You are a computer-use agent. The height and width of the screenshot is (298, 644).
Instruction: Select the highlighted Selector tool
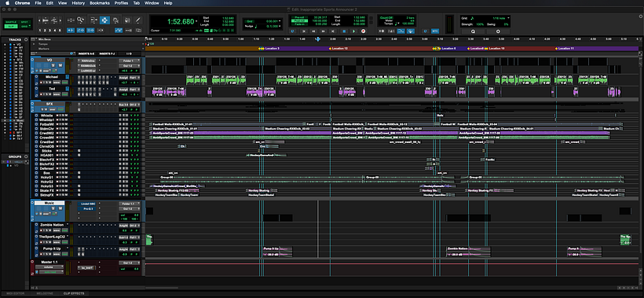104,20
